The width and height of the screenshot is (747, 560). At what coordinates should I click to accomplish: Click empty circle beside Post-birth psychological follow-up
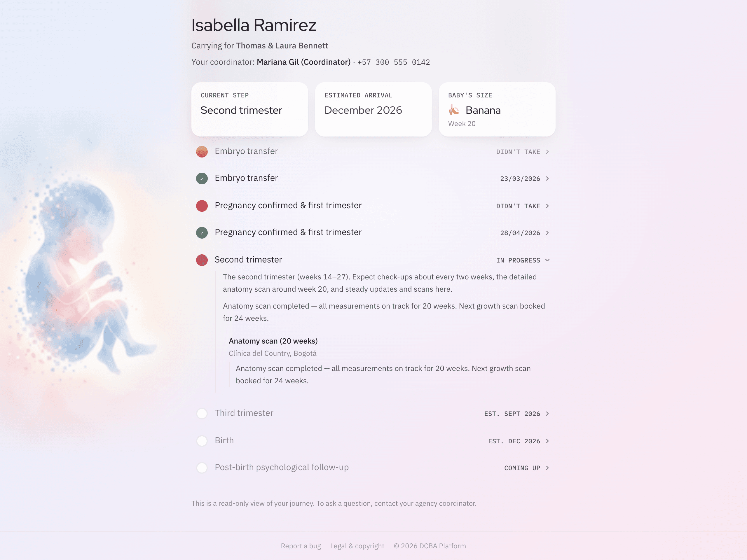202,468
